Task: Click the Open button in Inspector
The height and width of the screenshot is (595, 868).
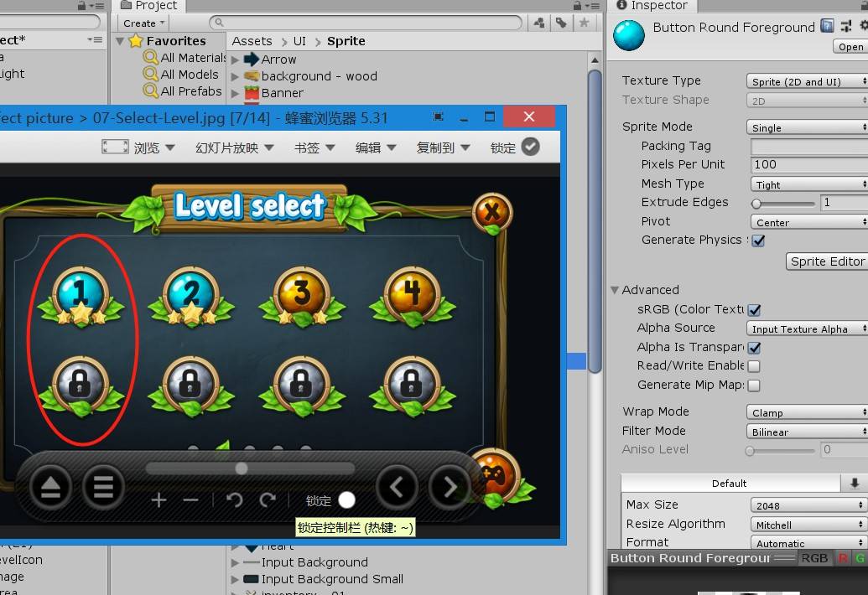Action: coord(851,46)
